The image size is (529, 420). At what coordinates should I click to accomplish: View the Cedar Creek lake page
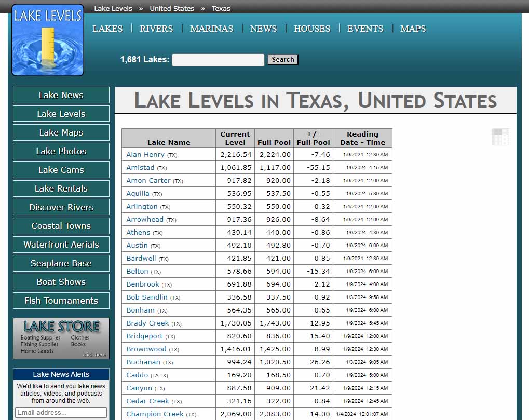[x=147, y=401]
